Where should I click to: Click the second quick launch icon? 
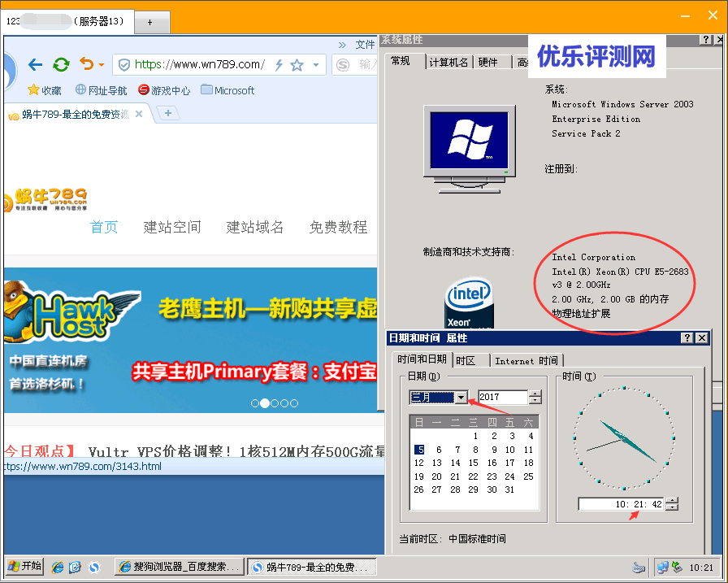(x=76, y=568)
